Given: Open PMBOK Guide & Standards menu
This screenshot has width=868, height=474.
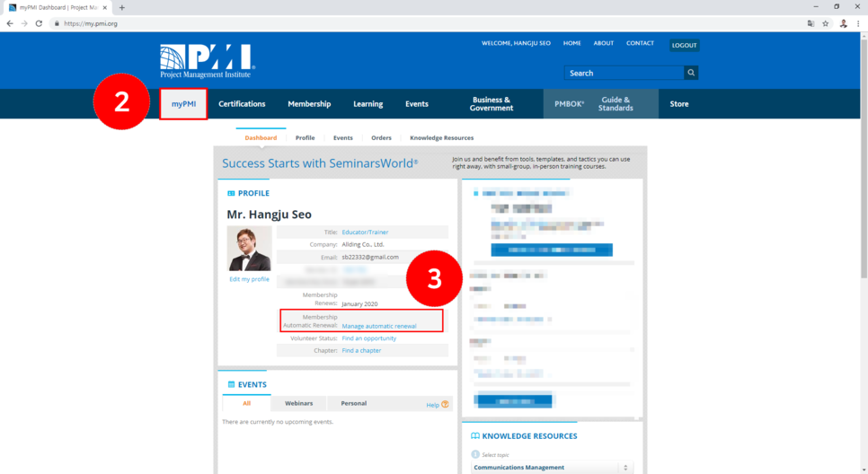Looking at the screenshot, I should click(x=600, y=103).
